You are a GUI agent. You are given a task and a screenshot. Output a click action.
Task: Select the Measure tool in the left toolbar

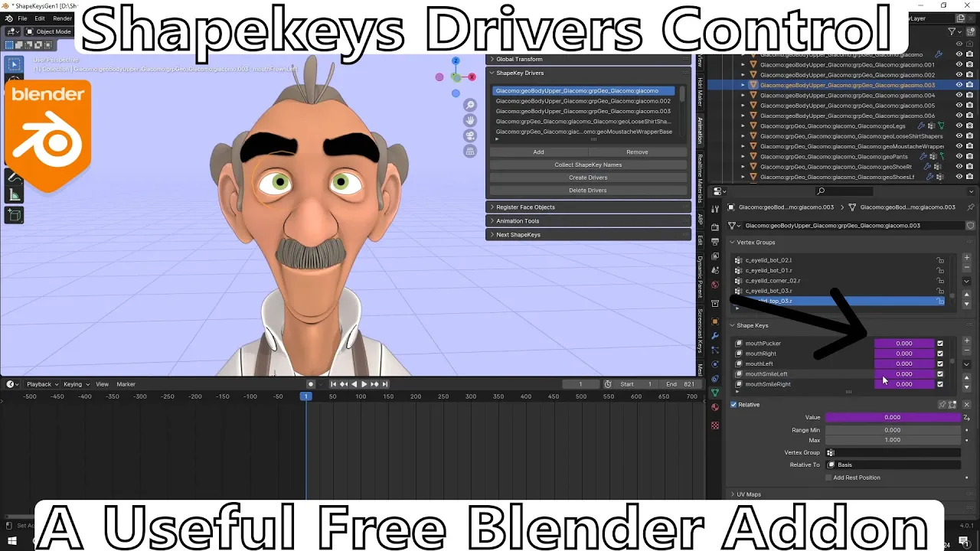[x=14, y=194]
